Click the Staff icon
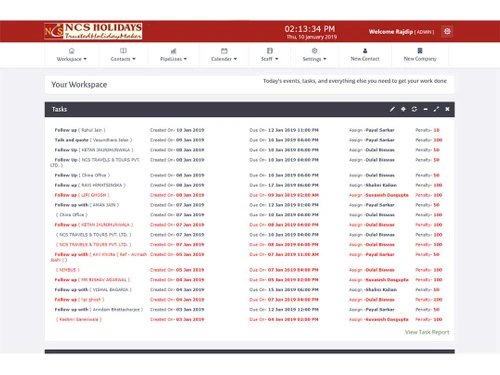Viewport: 500px width, 375px height. 270,51
